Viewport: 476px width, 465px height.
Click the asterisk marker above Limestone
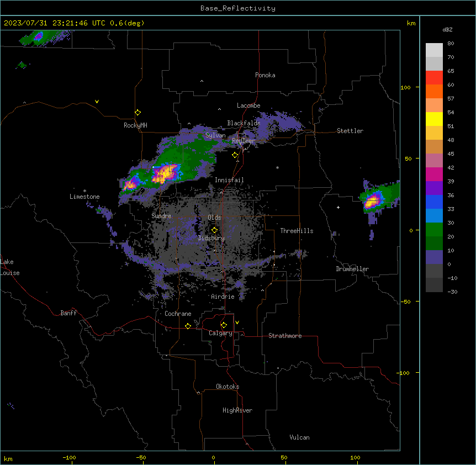84,191
